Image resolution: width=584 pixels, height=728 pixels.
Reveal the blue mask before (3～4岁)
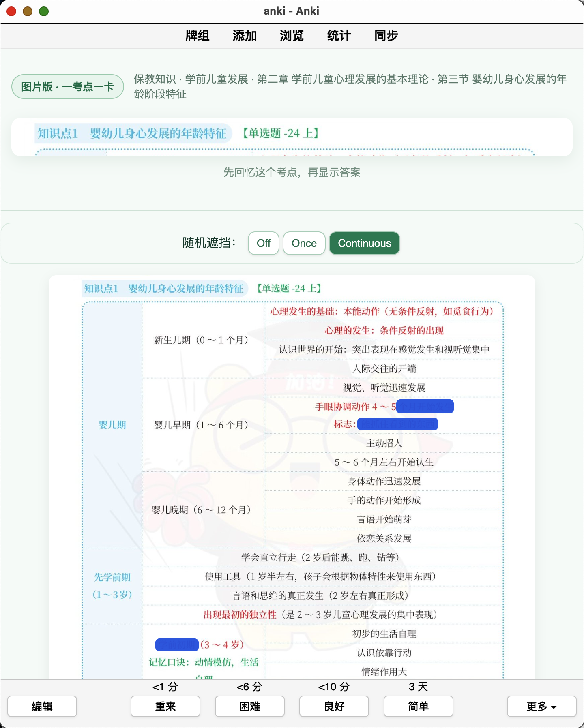click(177, 644)
